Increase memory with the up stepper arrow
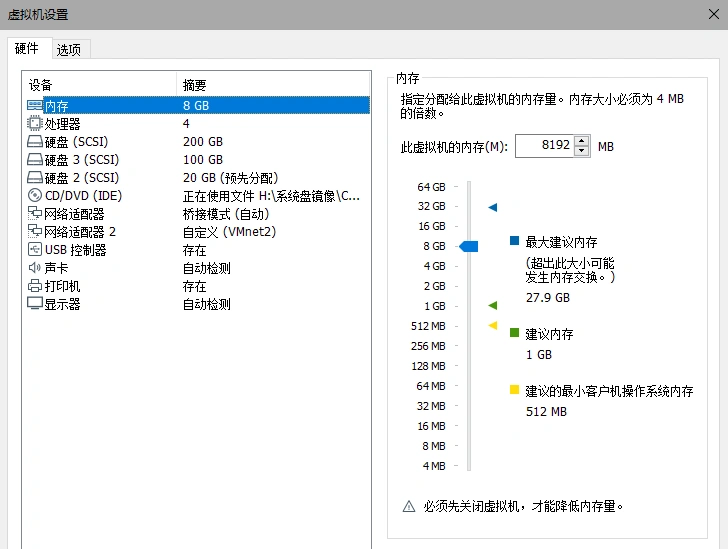This screenshot has height=549, width=728. [x=582, y=141]
